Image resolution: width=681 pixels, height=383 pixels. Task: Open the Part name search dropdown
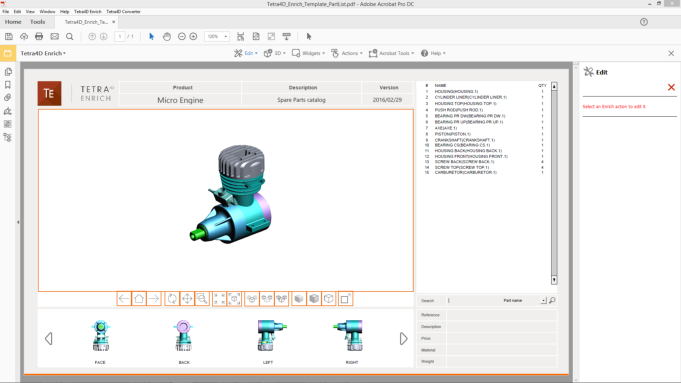click(543, 300)
